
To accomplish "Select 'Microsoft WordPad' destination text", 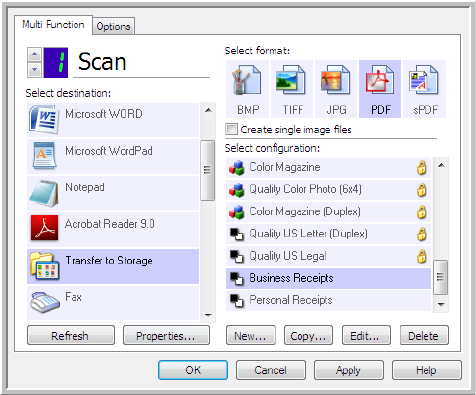I will pyautogui.click(x=109, y=151).
